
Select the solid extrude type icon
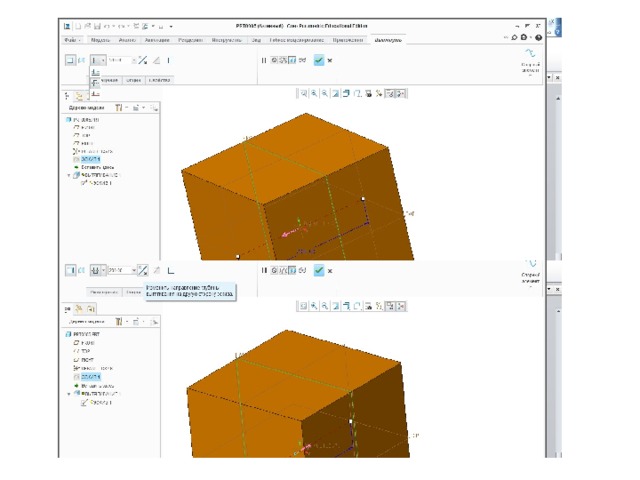pos(70,60)
